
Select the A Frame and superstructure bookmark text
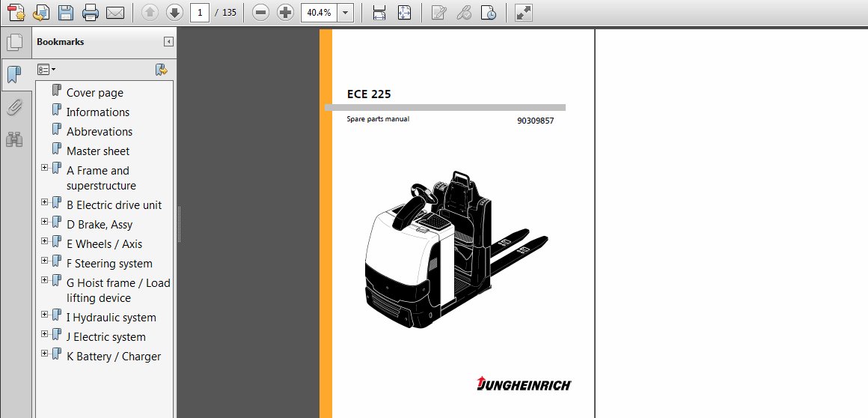click(x=101, y=178)
